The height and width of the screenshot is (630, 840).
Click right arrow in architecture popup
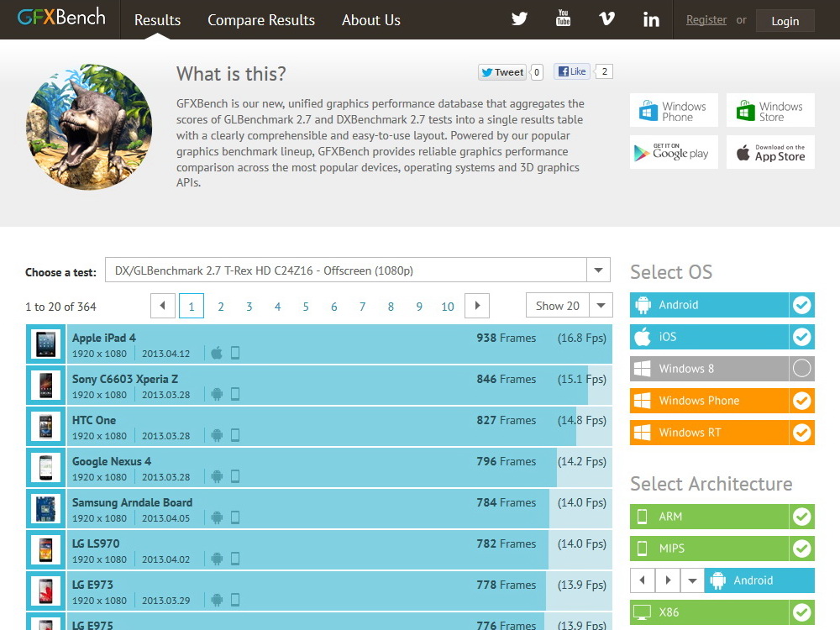[x=668, y=580]
